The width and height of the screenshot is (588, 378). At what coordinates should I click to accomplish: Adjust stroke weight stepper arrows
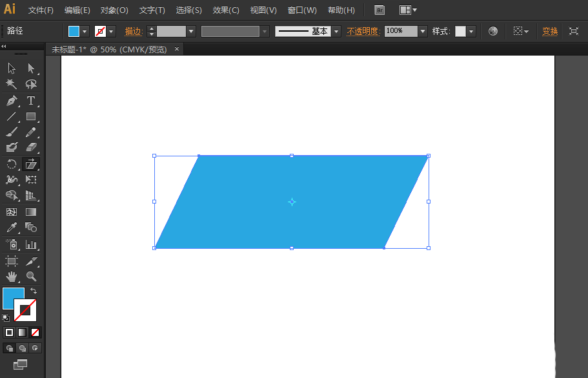pos(152,31)
